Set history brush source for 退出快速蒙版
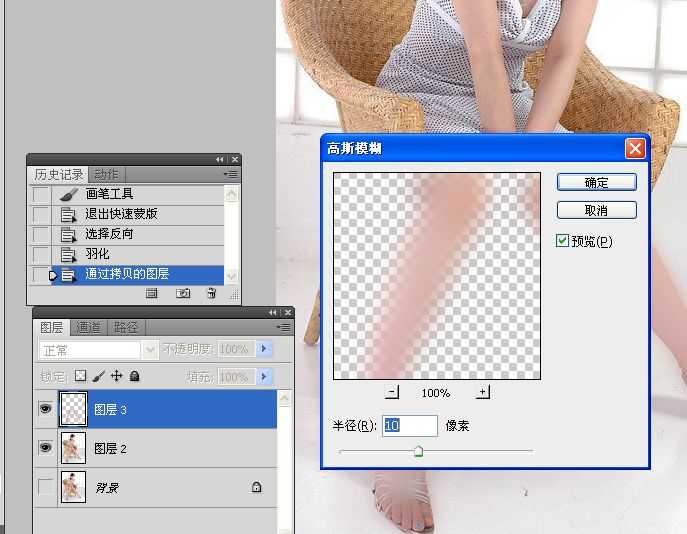The image size is (687, 534). pyautogui.click(x=41, y=214)
